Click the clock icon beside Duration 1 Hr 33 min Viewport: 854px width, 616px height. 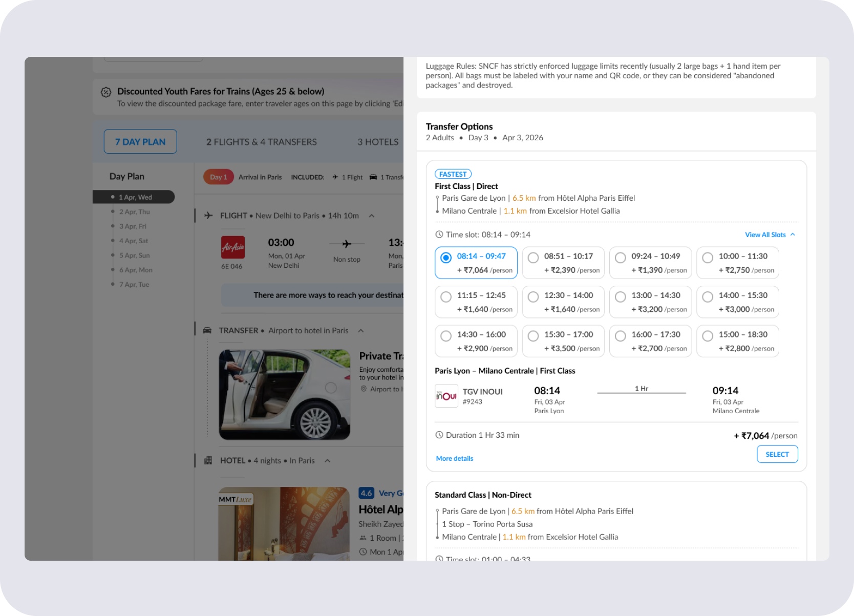[439, 435]
